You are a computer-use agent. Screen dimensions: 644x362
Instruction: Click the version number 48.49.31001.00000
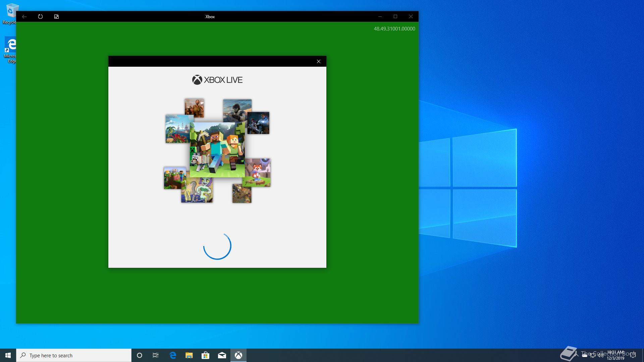click(x=394, y=29)
